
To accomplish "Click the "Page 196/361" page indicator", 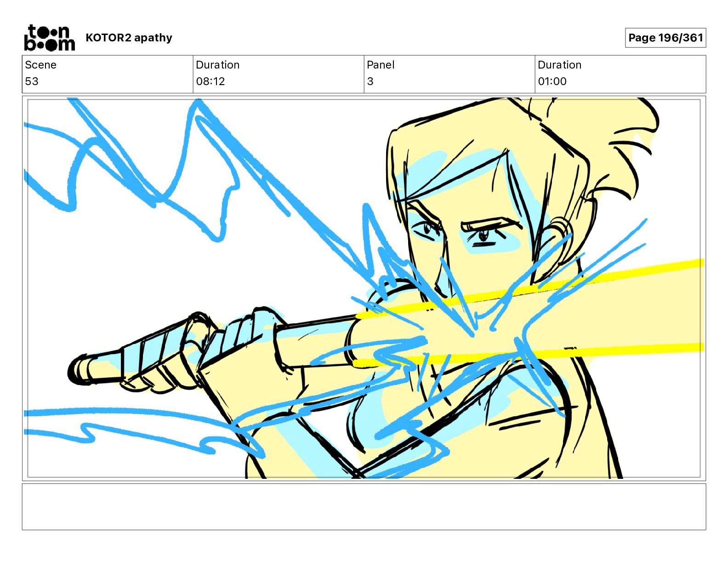I will coord(665,38).
